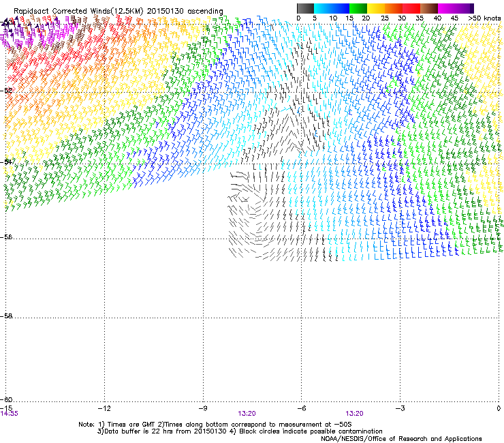Select the yellow 20–25 knots legend segment
Screen dimensions: 504x443
pos(376,8)
